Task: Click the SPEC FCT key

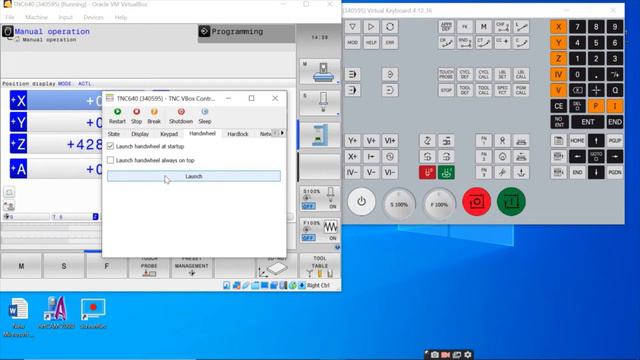Action: (502, 90)
